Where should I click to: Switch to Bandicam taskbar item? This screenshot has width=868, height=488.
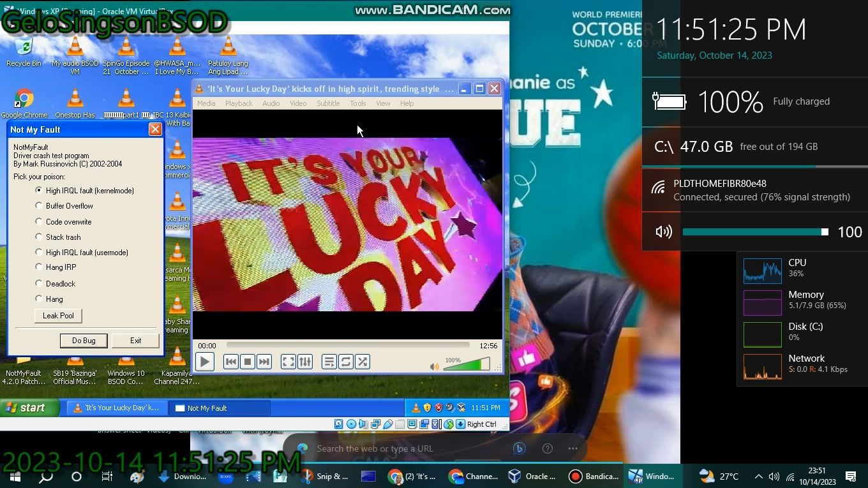click(594, 477)
